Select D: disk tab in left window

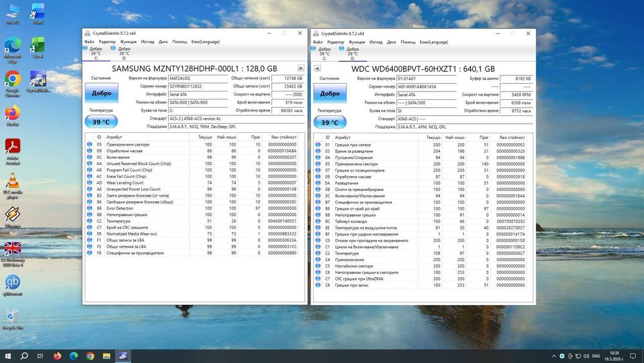[124, 53]
